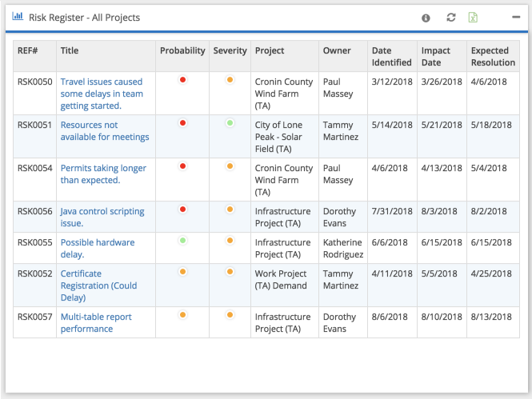Click red probability dot for RSK0050
This screenshot has width=532, height=399.
[x=182, y=79]
